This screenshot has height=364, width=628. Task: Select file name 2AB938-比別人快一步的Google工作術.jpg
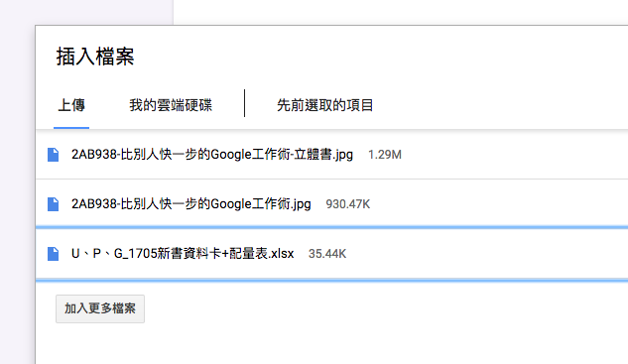coord(191,204)
